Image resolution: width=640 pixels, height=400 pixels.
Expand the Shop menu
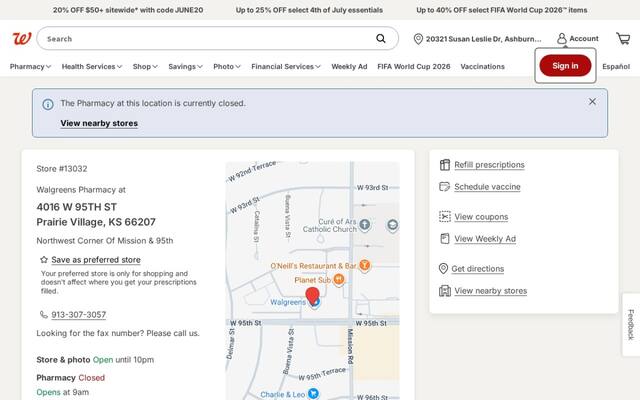pyautogui.click(x=145, y=67)
